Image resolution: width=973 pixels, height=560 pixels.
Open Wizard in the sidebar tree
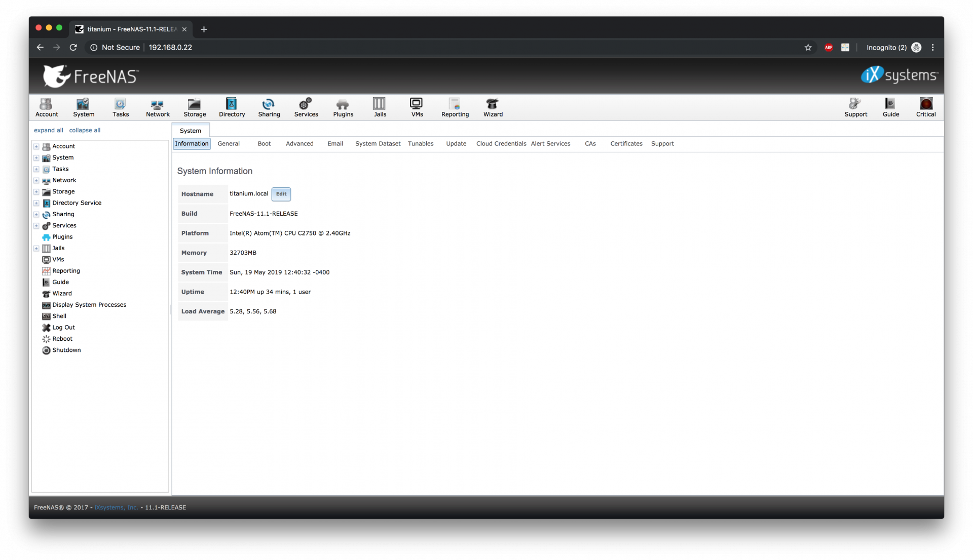pyautogui.click(x=62, y=294)
